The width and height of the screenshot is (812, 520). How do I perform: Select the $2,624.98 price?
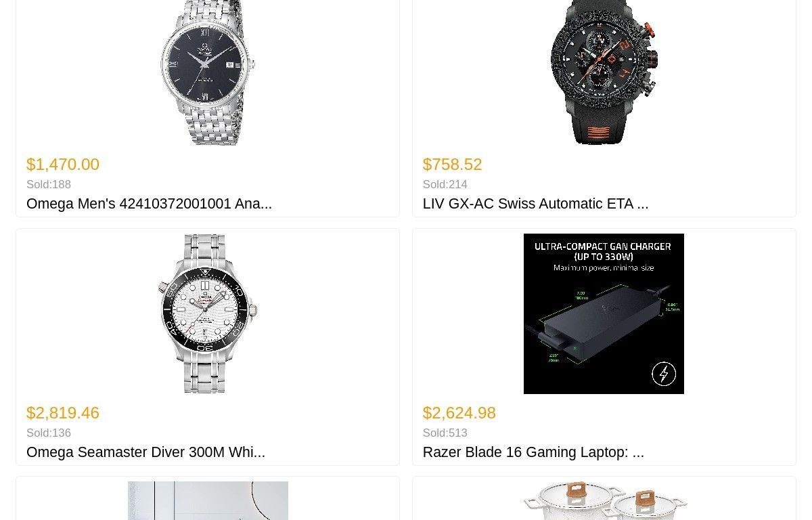pyautogui.click(x=459, y=413)
